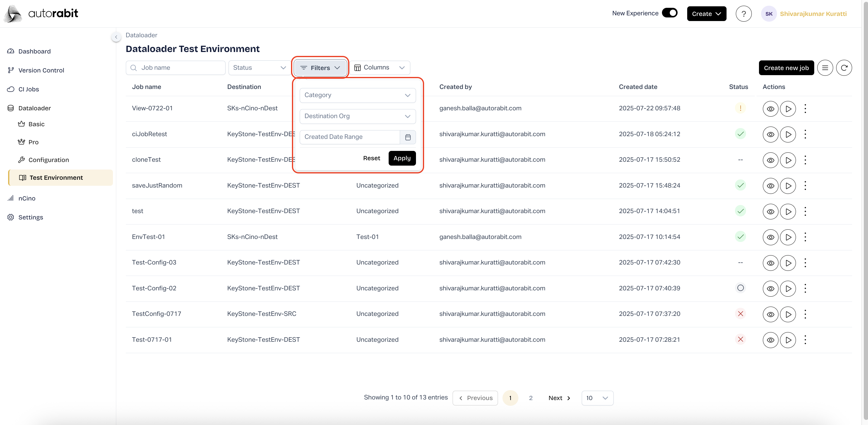Open the Configuration sidebar item
Screen dimensions: 868x425
point(49,160)
